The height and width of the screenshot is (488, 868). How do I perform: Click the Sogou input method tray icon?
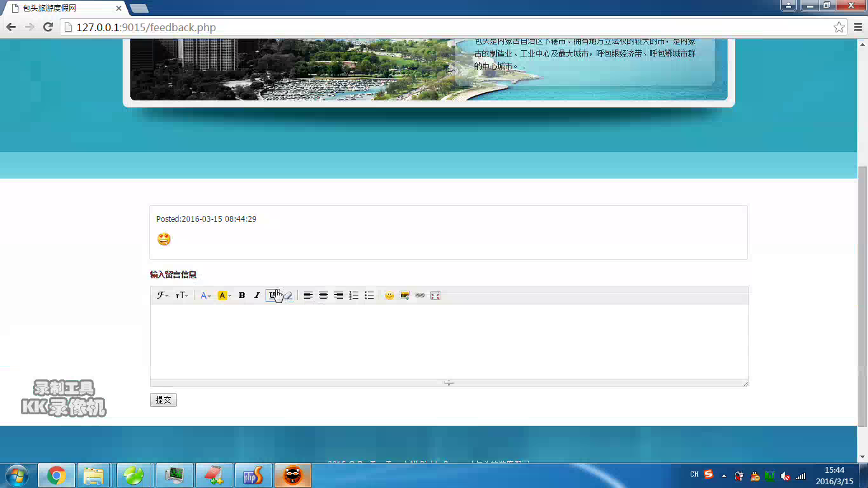709,475
